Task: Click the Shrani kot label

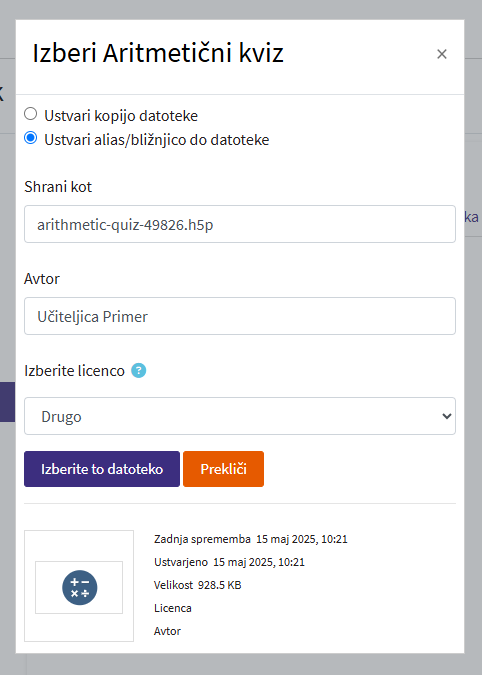Action: pyautogui.click(x=58, y=187)
